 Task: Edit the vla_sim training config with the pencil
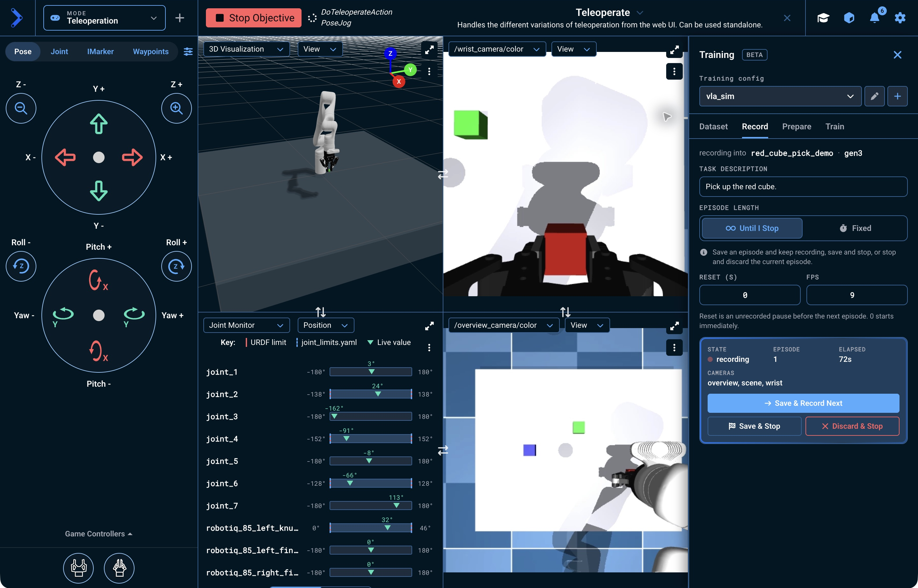(874, 96)
